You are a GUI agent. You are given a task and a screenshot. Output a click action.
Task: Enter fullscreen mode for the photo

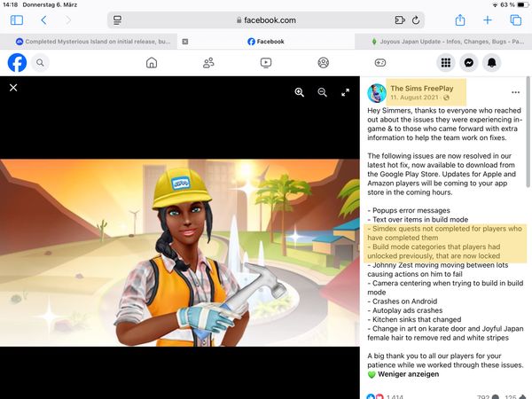pyautogui.click(x=345, y=92)
